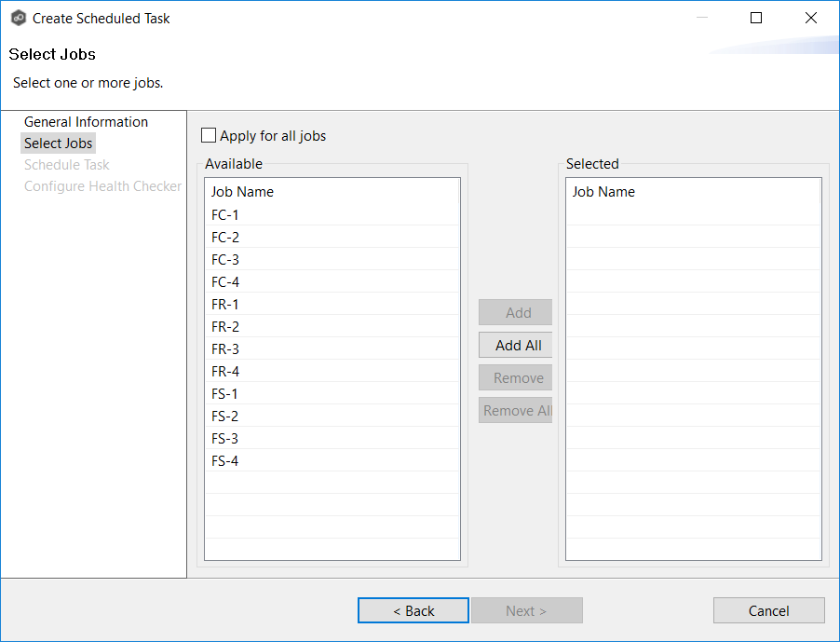Click the Add button

[x=515, y=312]
